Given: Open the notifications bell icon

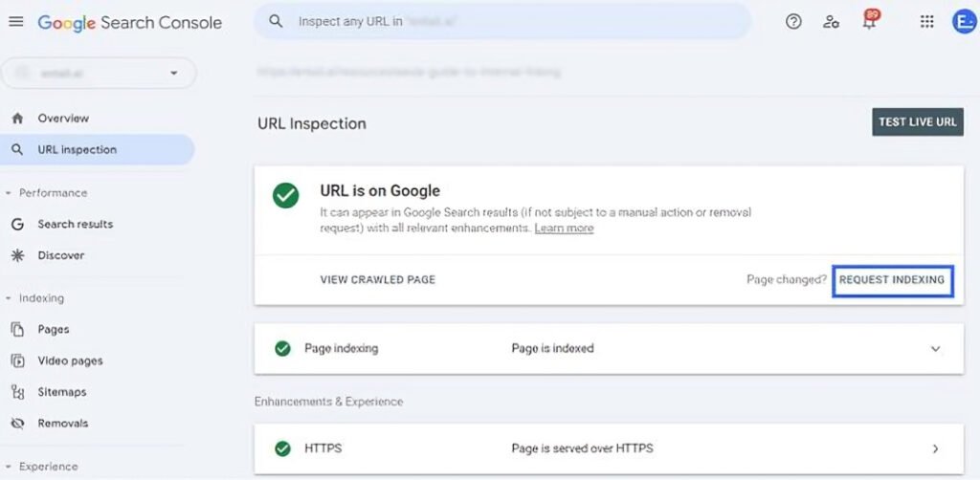Looking at the screenshot, I should 869,21.
